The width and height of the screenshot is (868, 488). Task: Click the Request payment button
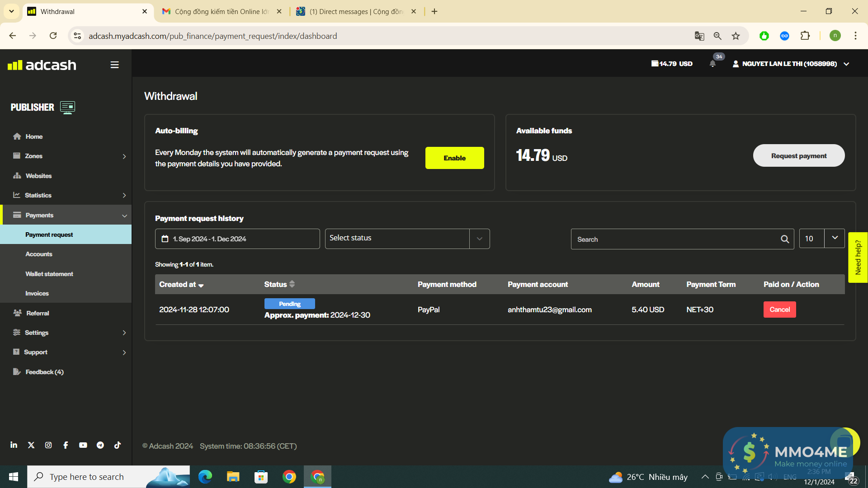click(x=798, y=156)
